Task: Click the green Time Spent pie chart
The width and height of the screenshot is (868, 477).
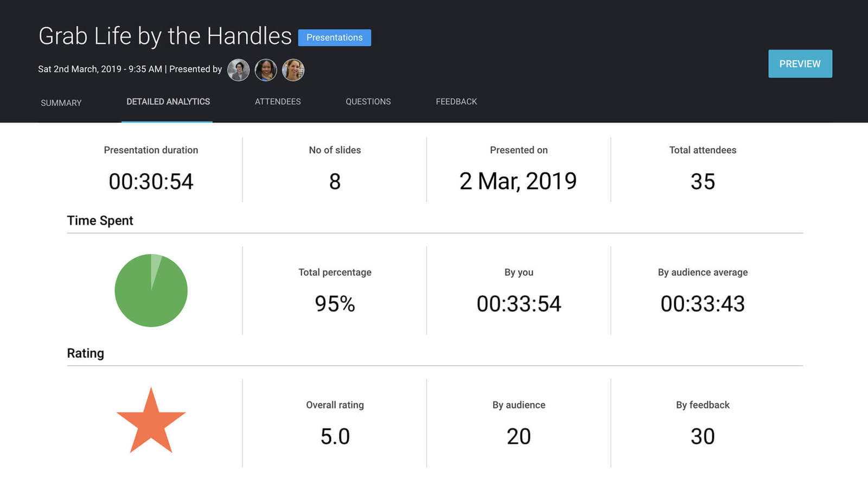Action: tap(151, 290)
